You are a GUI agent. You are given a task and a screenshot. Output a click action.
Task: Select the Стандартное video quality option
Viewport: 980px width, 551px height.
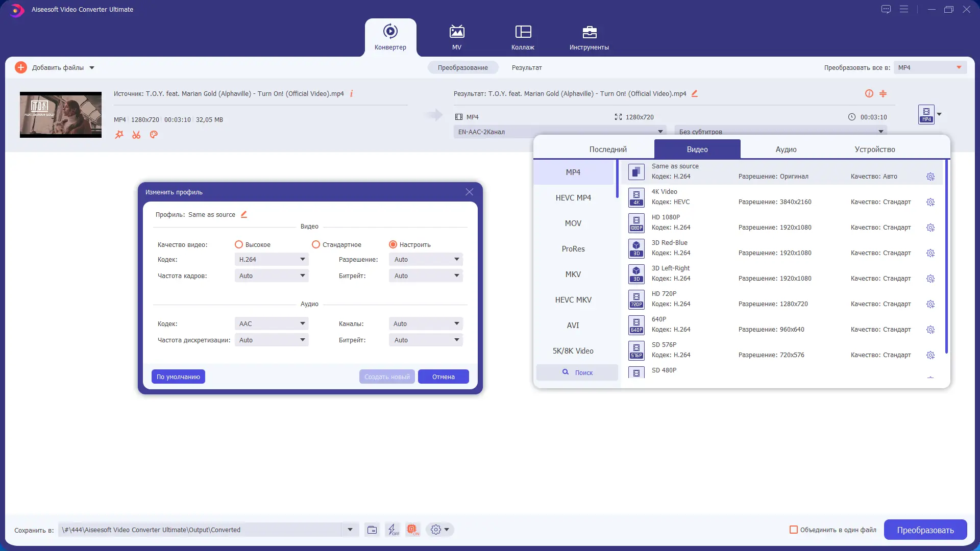(x=316, y=245)
